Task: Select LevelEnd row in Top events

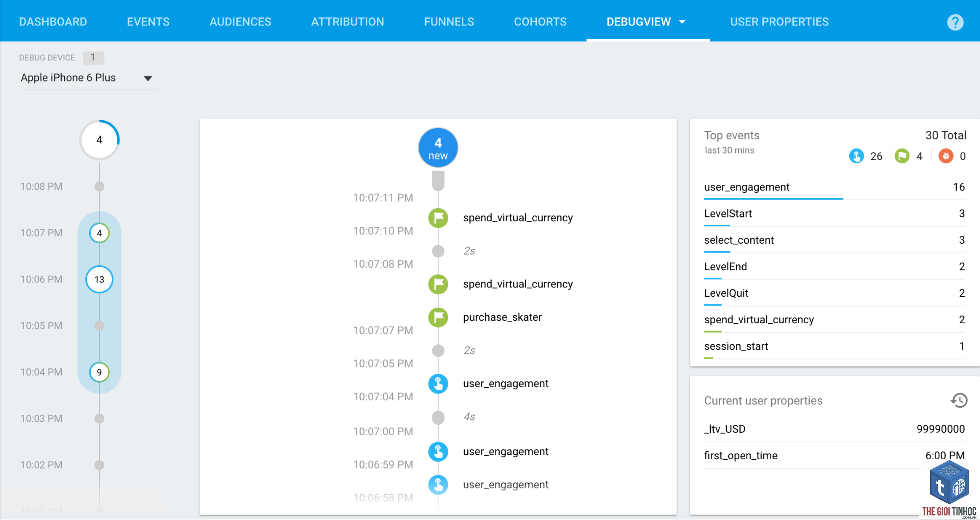Action: tap(834, 267)
